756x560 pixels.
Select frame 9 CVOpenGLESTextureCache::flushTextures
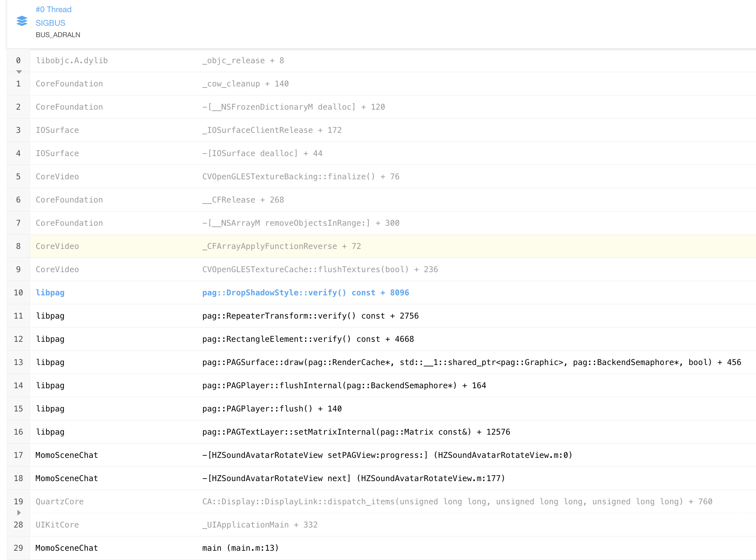[x=319, y=269]
